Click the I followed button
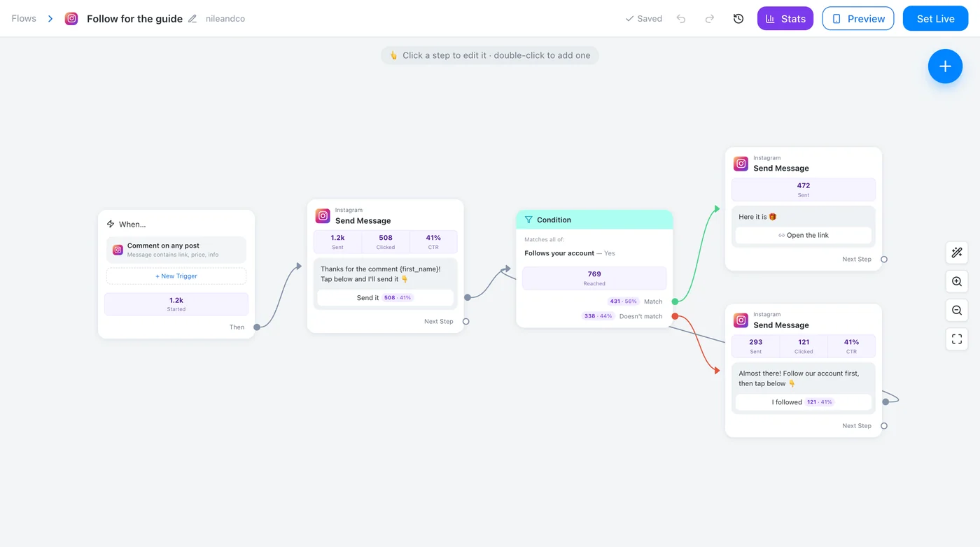Screen dimensions: 980x547 [804, 402]
